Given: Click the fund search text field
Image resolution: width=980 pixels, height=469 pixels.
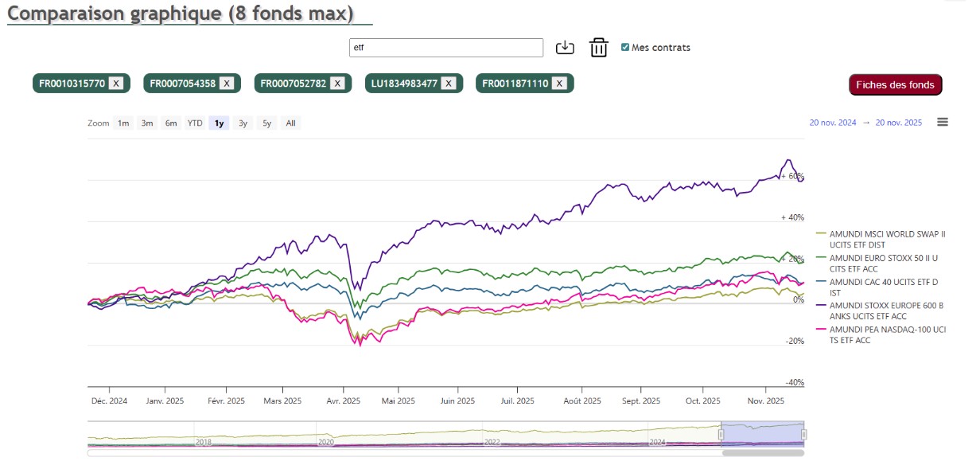Looking at the screenshot, I should click(446, 48).
